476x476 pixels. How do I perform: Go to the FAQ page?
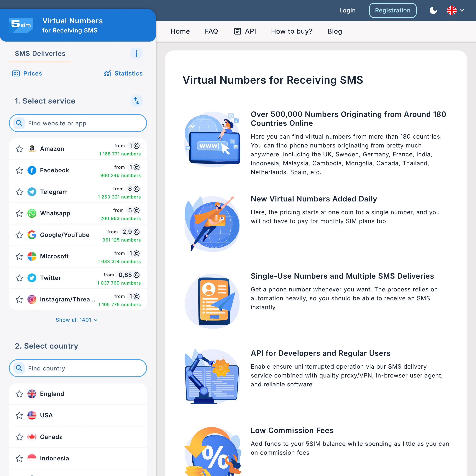pos(211,31)
